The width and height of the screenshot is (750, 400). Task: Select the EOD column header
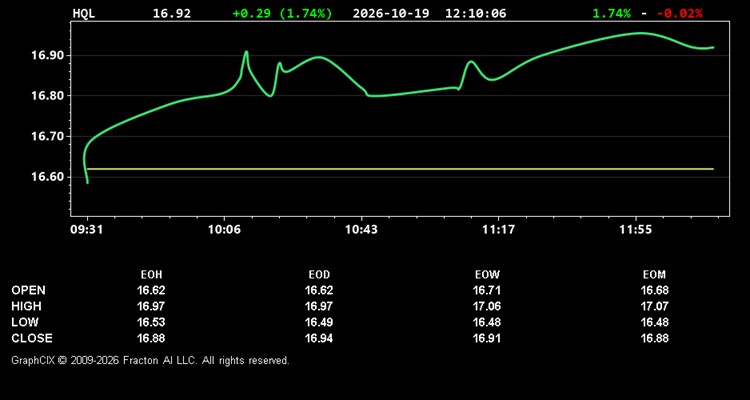point(319,275)
